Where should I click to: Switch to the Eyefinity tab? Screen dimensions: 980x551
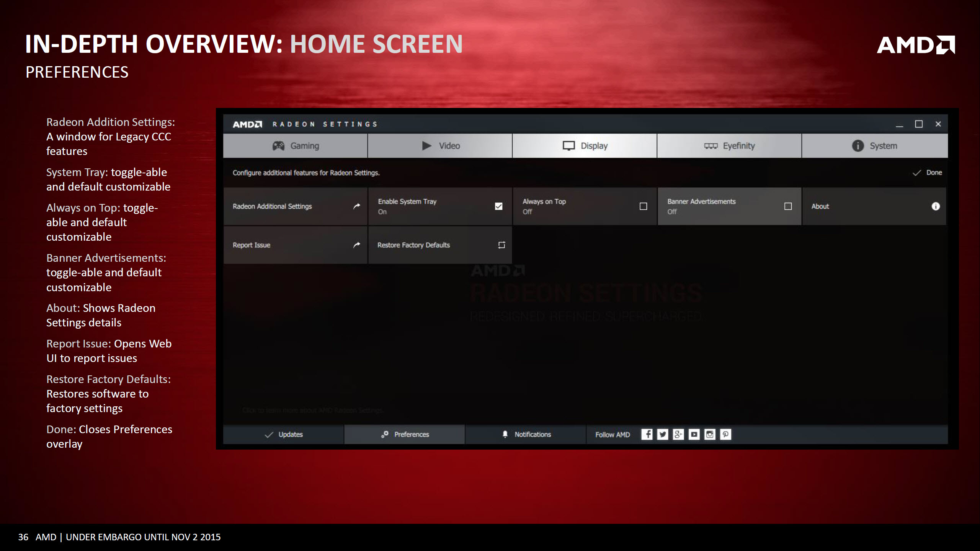pyautogui.click(x=729, y=146)
